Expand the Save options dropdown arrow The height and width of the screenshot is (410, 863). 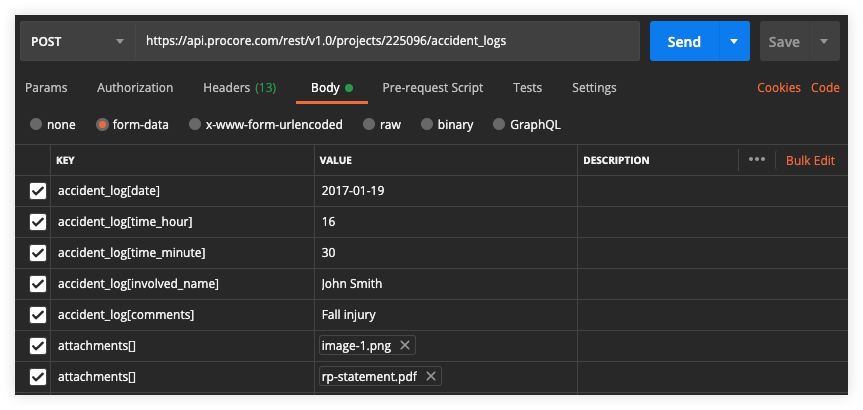point(824,41)
